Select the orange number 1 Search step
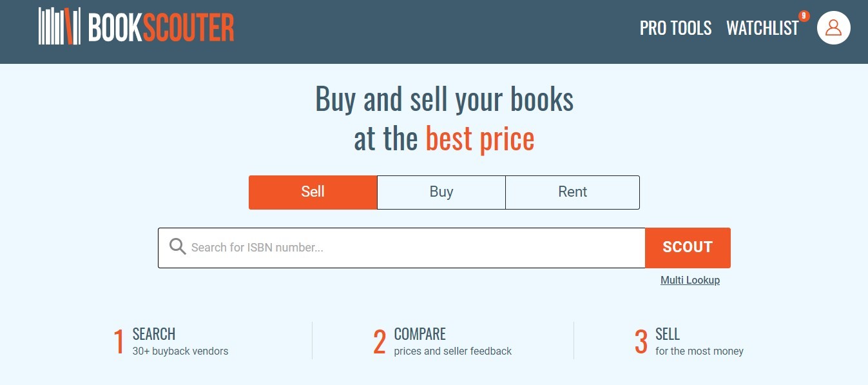The image size is (868, 385). tap(119, 341)
